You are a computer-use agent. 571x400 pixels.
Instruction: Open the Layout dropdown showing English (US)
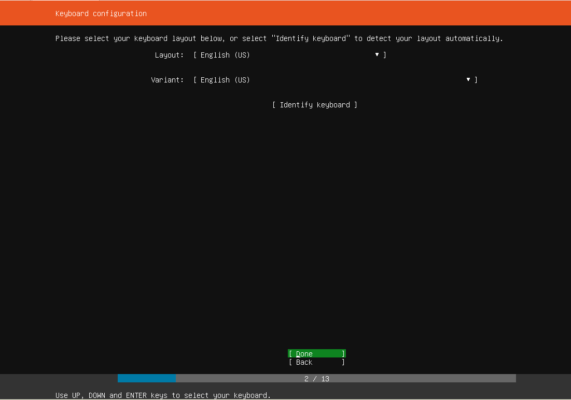290,55
